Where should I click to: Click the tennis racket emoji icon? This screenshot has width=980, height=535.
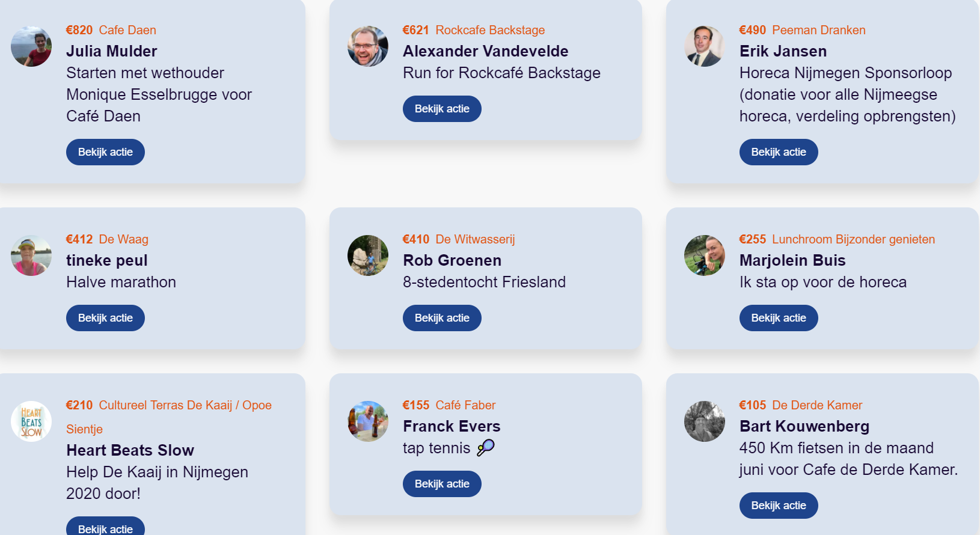point(486,448)
